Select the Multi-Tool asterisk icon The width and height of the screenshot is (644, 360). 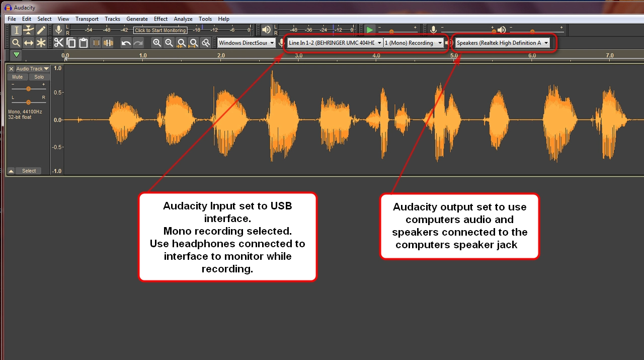[41, 43]
